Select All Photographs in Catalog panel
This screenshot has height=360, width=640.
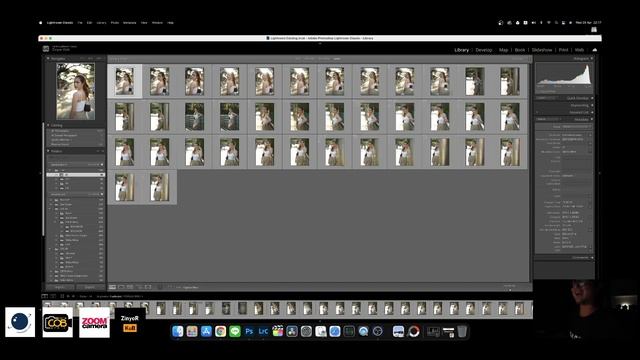click(x=76, y=131)
